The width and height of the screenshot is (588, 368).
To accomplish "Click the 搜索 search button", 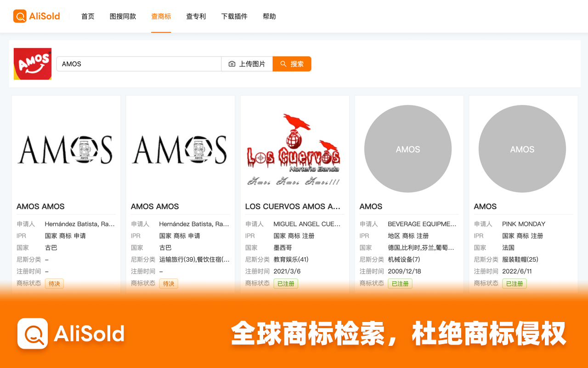I will pos(292,64).
